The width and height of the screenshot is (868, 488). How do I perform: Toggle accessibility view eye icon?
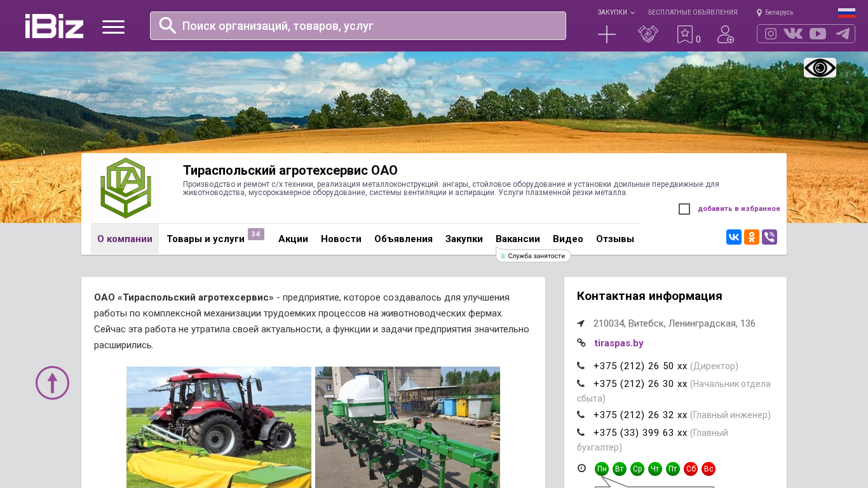[820, 68]
